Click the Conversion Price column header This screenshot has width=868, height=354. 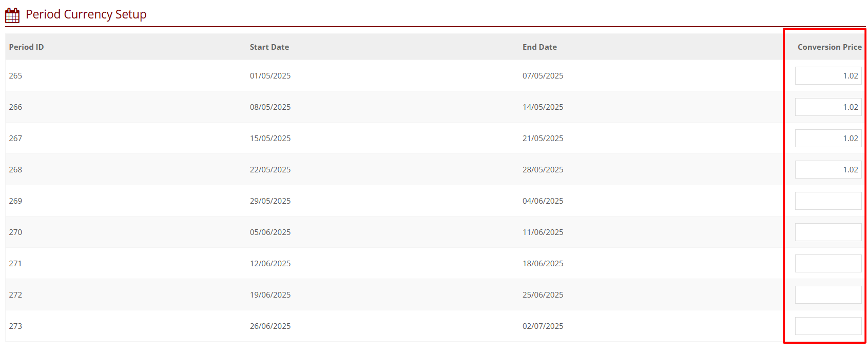(x=829, y=47)
